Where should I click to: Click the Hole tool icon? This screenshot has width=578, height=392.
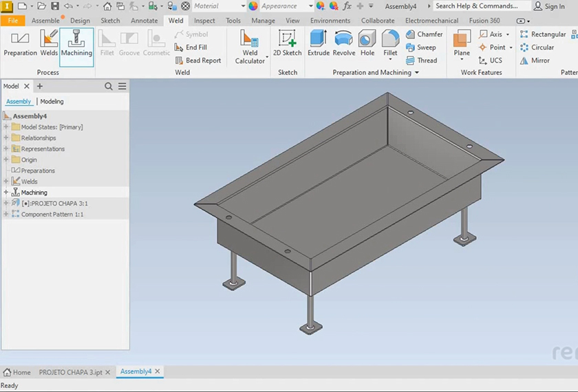[367, 44]
